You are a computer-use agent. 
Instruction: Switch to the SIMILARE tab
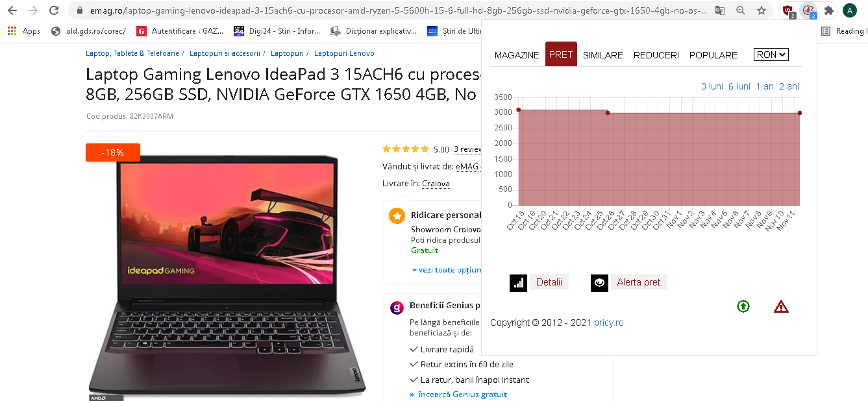coord(603,55)
